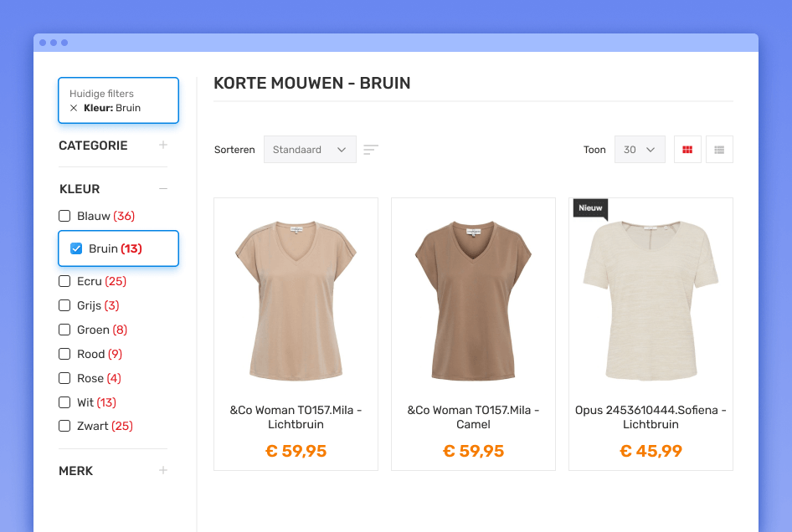The width and height of the screenshot is (792, 532).
Task: Uncheck the Bruin color filter
Action: tap(75, 248)
